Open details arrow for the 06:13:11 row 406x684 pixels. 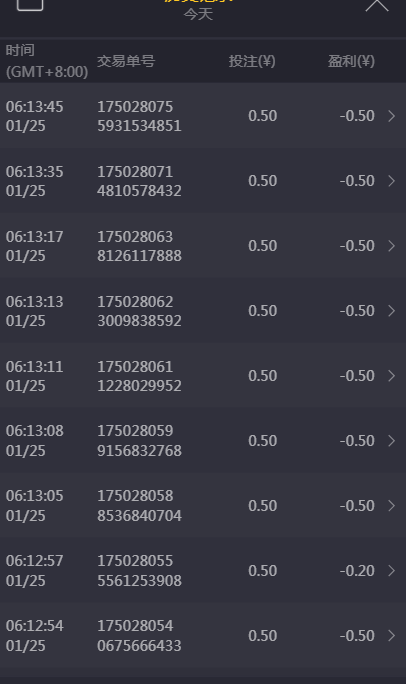coord(392,376)
